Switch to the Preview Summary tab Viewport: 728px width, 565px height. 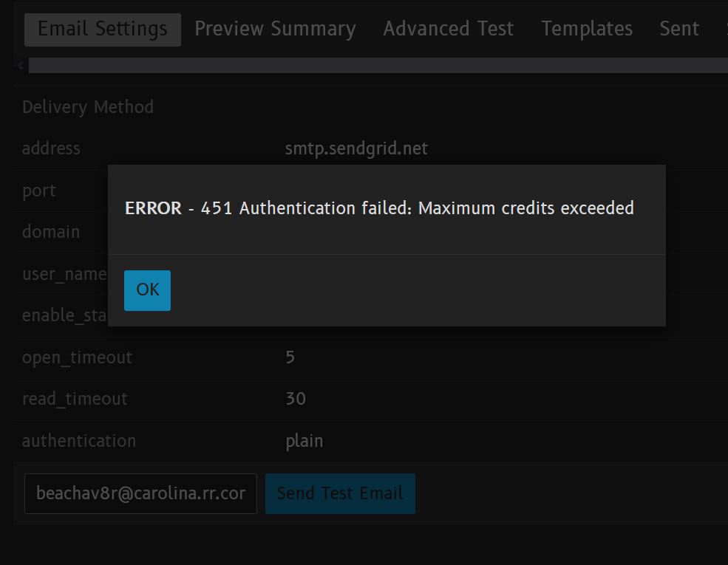[x=275, y=30]
